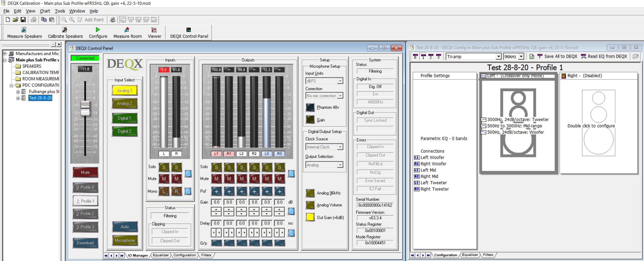The width and height of the screenshot is (644, 261).
Task: Click the L3 output level meter
Action: pyautogui.click(x=267, y=112)
